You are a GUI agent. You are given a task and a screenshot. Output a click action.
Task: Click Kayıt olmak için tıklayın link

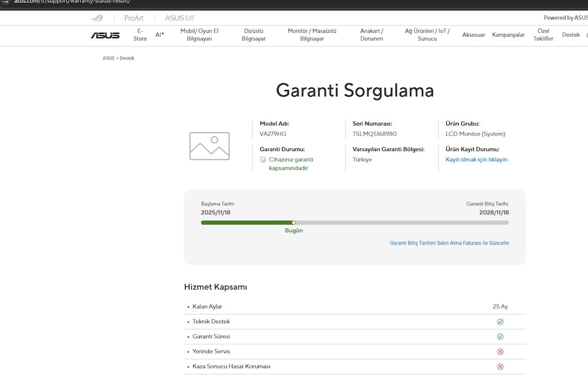point(476,160)
